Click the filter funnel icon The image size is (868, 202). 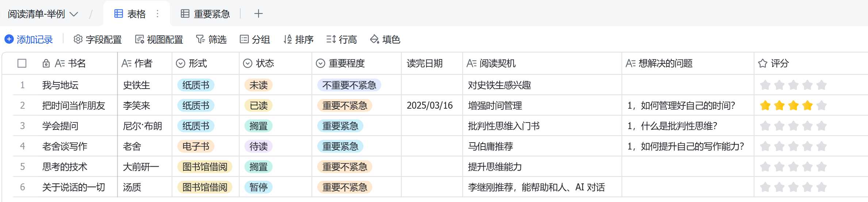[x=200, y=39]
